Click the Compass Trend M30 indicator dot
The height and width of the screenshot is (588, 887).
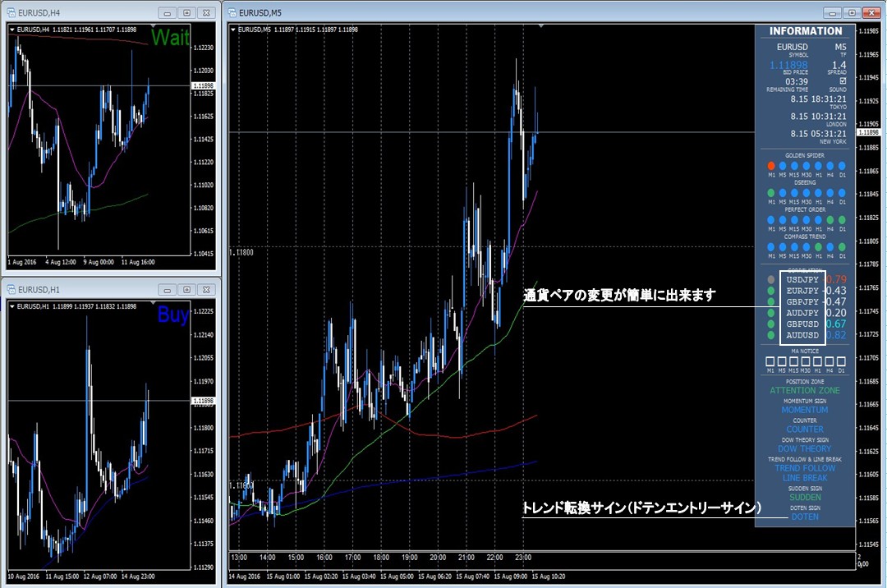tap(807, 247)
